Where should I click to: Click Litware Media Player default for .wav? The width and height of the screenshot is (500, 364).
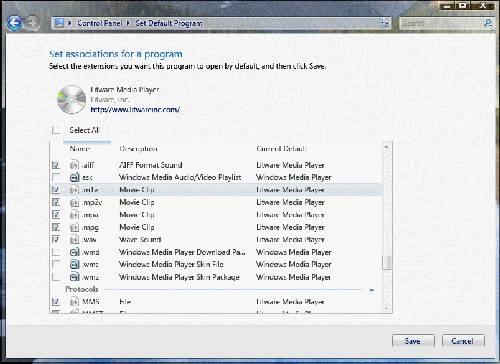(290, 240)
